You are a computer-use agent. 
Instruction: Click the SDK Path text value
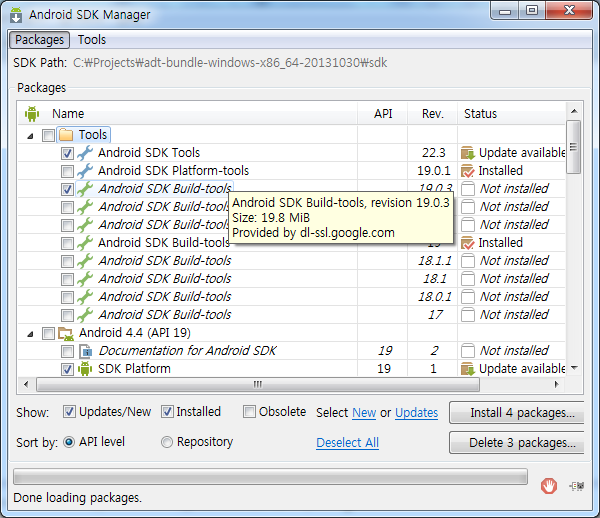click(x=230, y=63)
